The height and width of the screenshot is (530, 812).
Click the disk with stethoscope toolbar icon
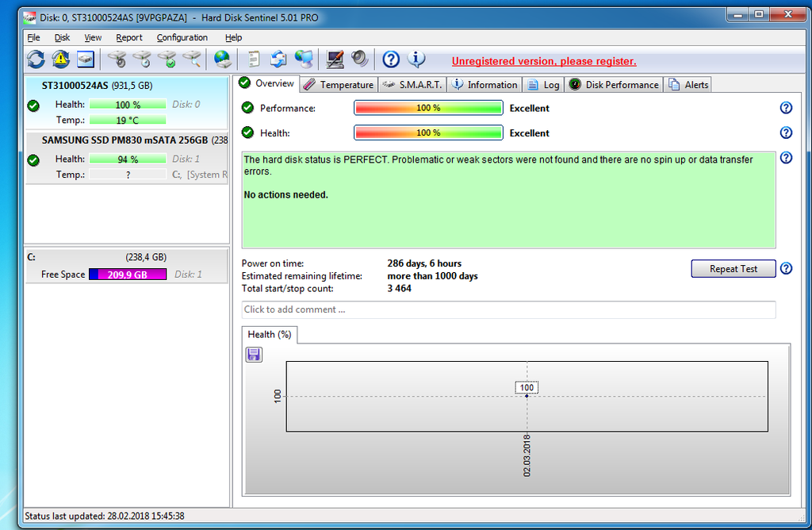tap(117, 59)
